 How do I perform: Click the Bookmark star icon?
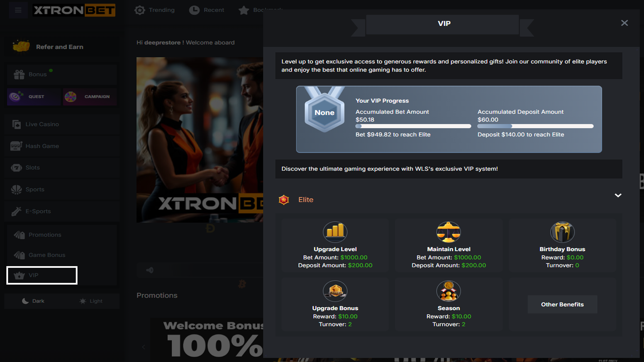(244, 10)
